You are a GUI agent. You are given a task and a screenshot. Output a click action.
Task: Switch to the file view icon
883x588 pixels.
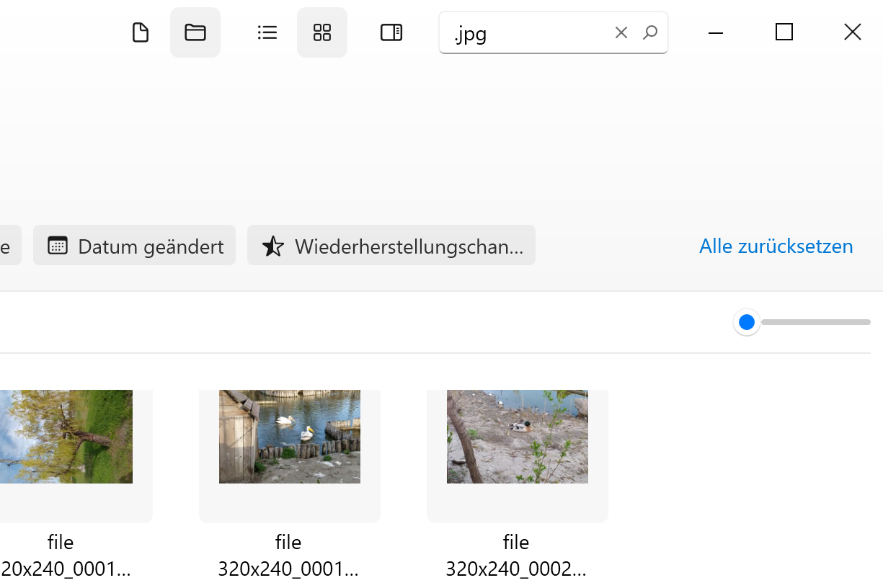[x=141, y=32]
